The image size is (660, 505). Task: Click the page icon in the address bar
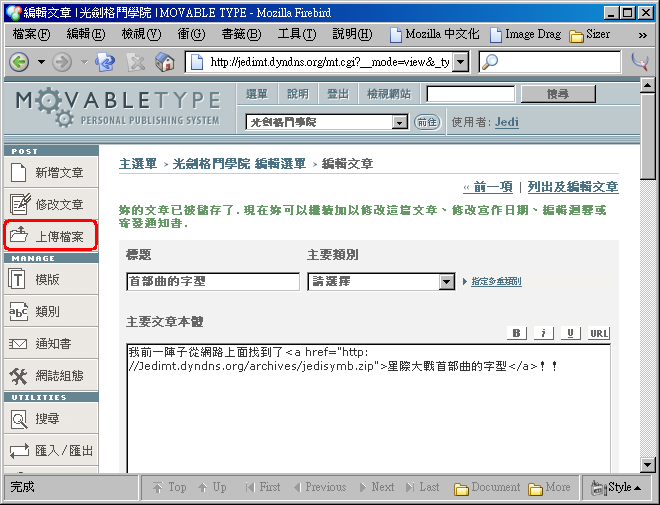point(197,62)
